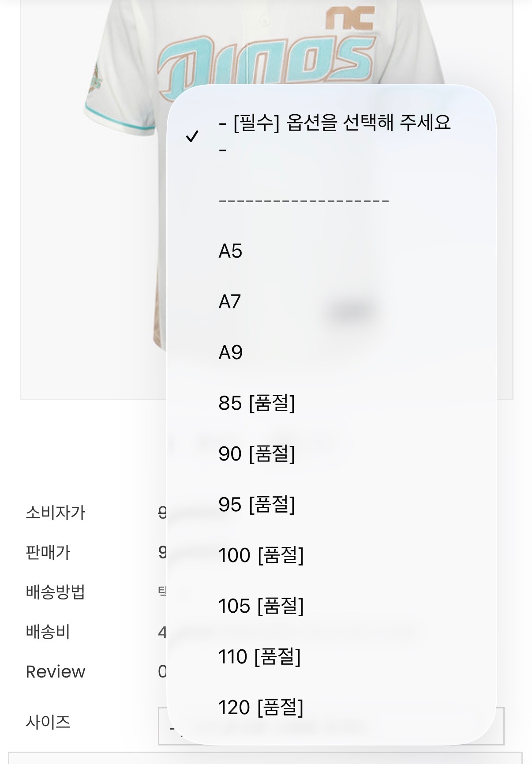Click the 소비자가 label
532x764 pixels.
pos(55,513)
